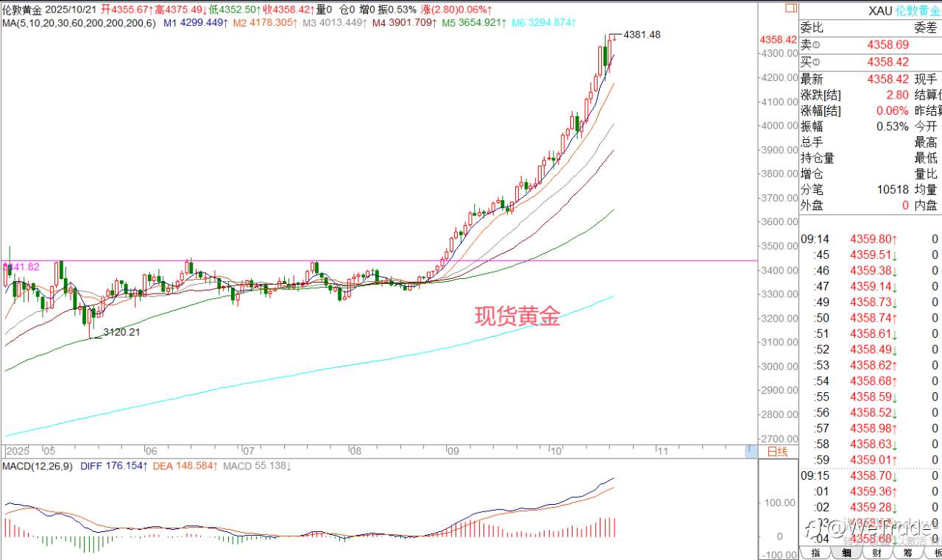Screen dimensions: 942x560
Task: Click the 09 month label on time axis
Action: point(453,451)
